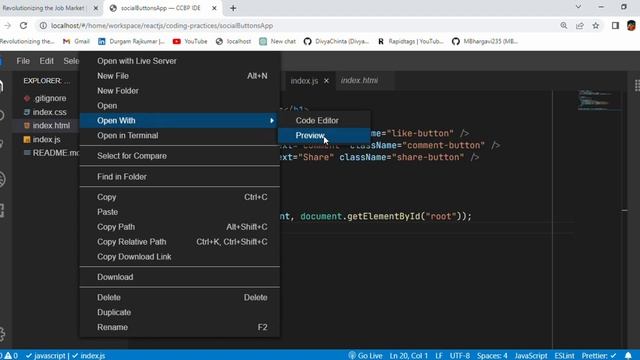Open the File menu
Image resolution: width=640 pixels, height=360 pixels.
pyautogui.click(x=23, y=61)
